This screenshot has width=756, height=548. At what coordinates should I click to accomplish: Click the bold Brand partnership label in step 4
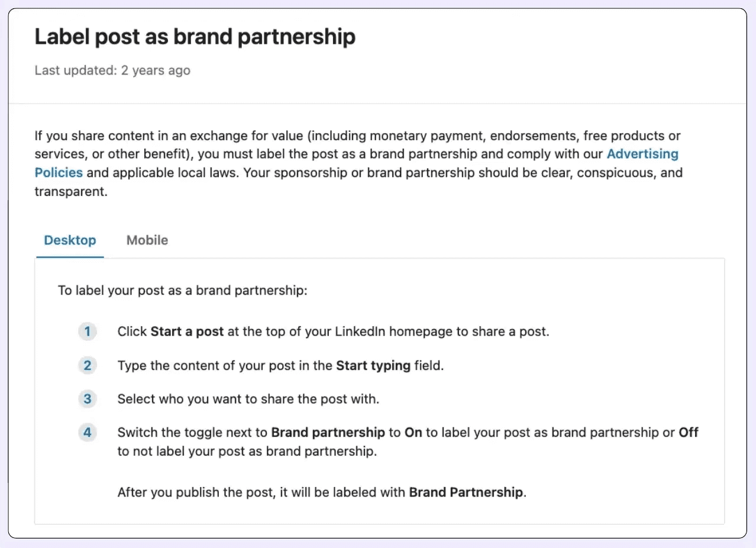pos(328,432)
